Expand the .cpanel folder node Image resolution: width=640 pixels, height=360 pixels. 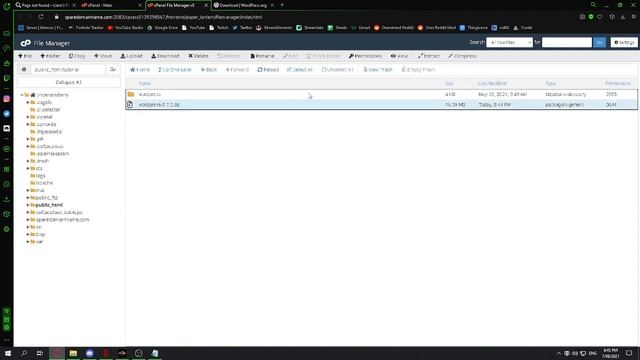pos(28,117)
